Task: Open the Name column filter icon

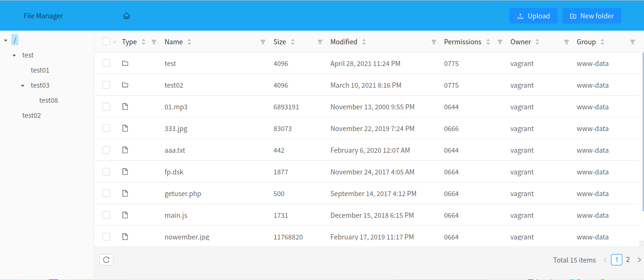Action: coord(263,42)
